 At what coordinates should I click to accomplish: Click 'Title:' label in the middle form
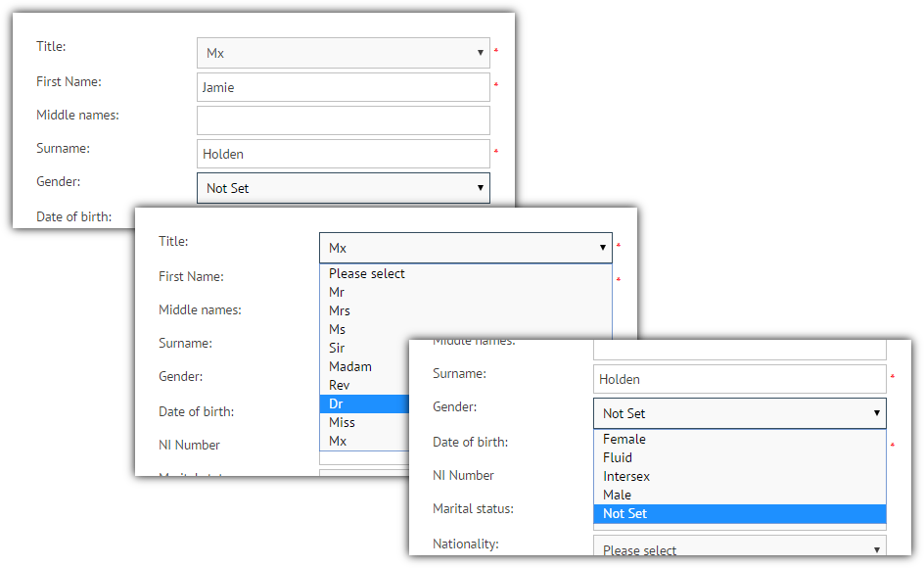[173, 241]
